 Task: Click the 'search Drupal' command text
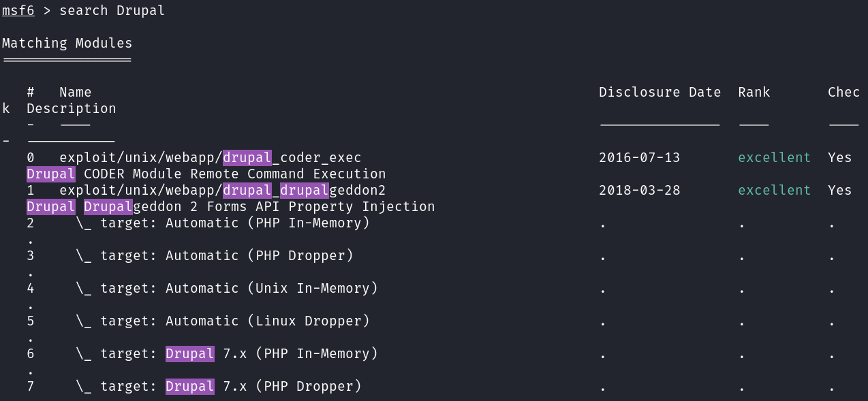pyautogui.click(x=112, y=11)
